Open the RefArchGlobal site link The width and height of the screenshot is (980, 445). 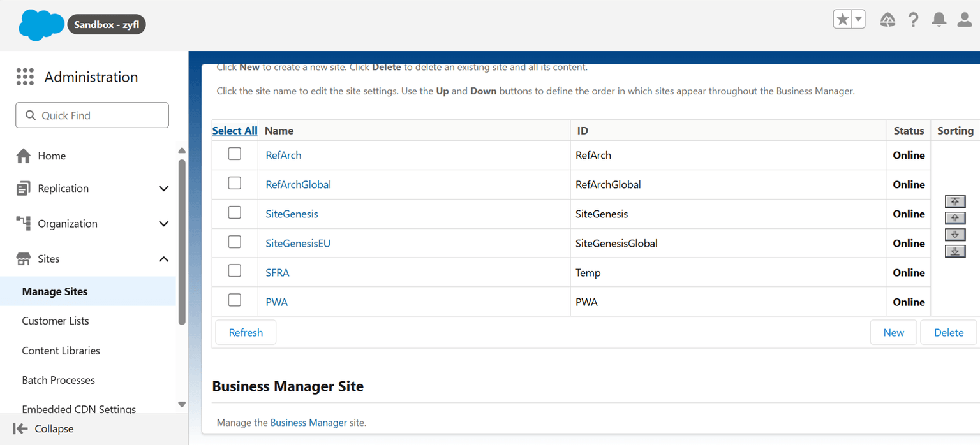pos(298,184)
